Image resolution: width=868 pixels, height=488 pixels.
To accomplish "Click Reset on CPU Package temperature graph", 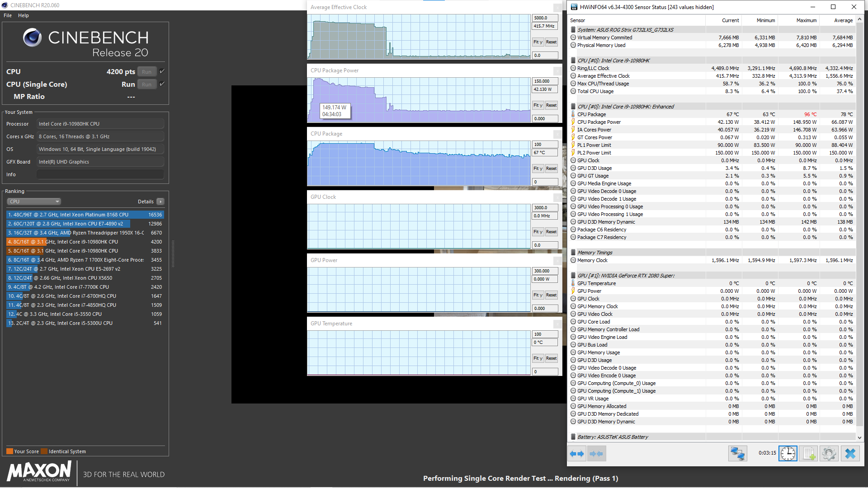I will click(x=551, y=169).
